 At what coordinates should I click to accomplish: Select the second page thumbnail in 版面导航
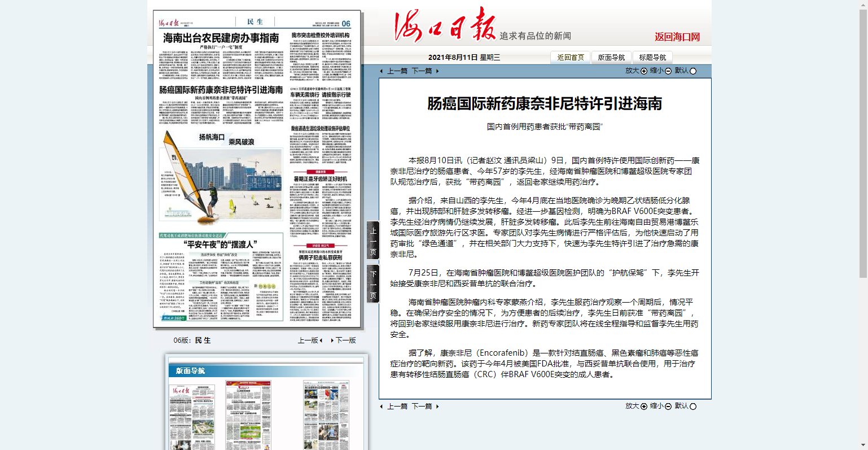pos(248,415)
